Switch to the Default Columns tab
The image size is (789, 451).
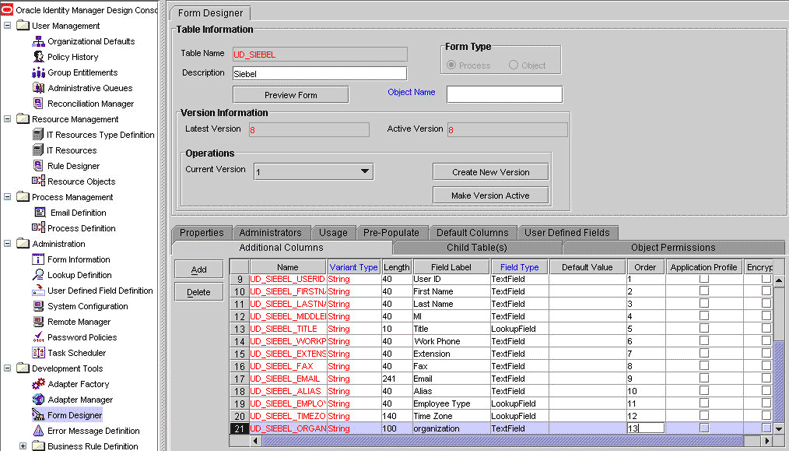pyautogui.click(x=472, y=233)
